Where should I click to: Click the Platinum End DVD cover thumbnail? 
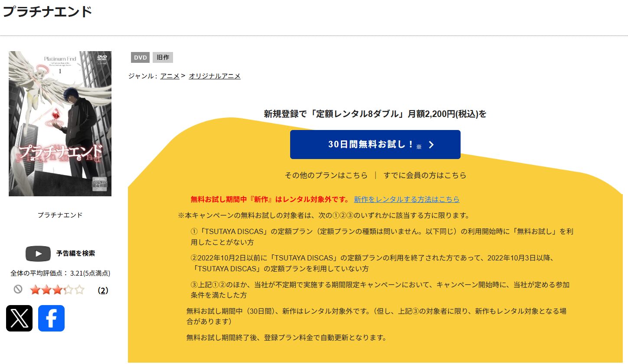(60, 123)
